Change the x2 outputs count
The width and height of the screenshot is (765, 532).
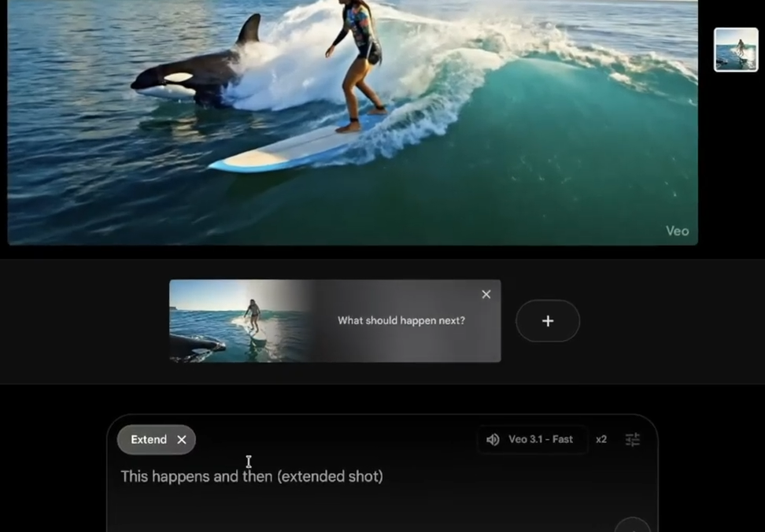click(601, 440)
